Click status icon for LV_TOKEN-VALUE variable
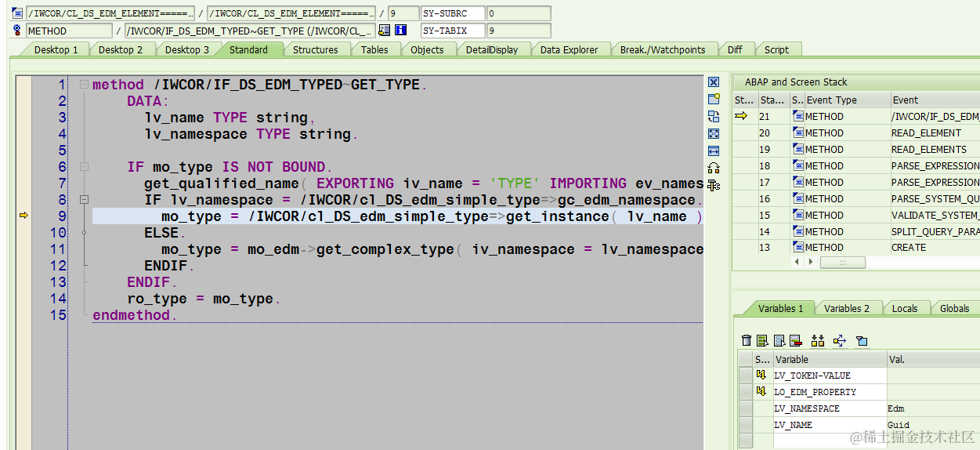 pos(761,376)
